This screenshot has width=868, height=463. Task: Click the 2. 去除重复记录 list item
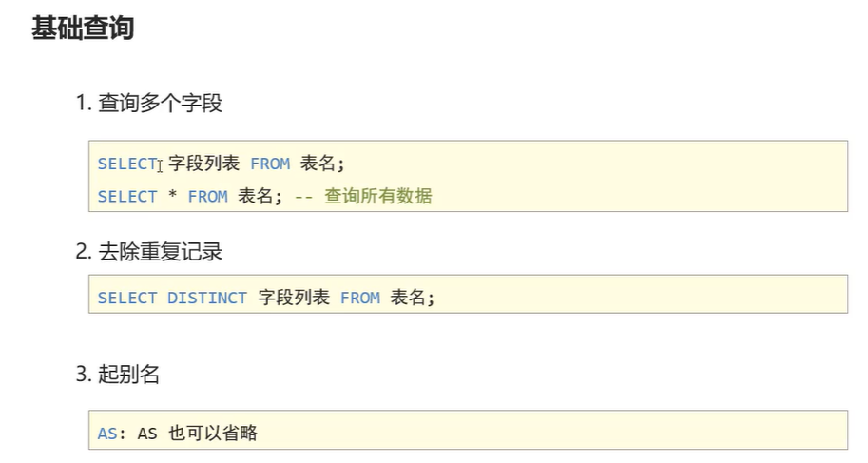pyautogui.click(x=149, y=252)
